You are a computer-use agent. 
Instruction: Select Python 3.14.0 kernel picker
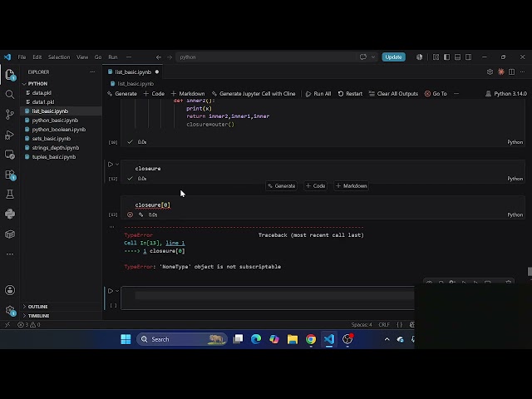coord(506,94)
